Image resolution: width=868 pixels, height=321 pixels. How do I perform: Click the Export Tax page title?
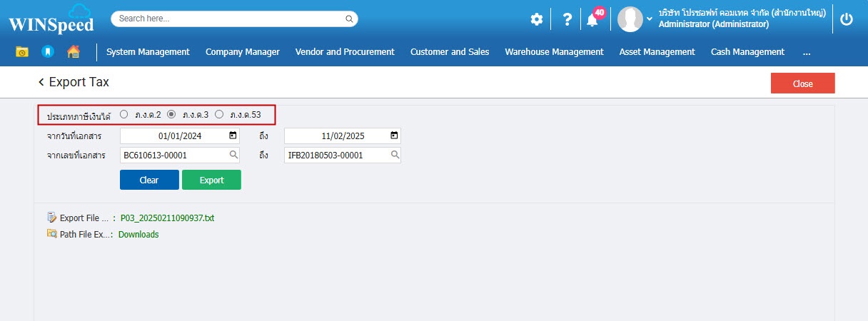tap(79, 83)
